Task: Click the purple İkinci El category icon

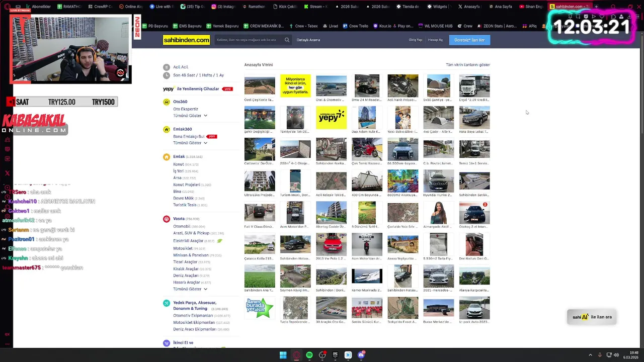Action: coord(167,343)
